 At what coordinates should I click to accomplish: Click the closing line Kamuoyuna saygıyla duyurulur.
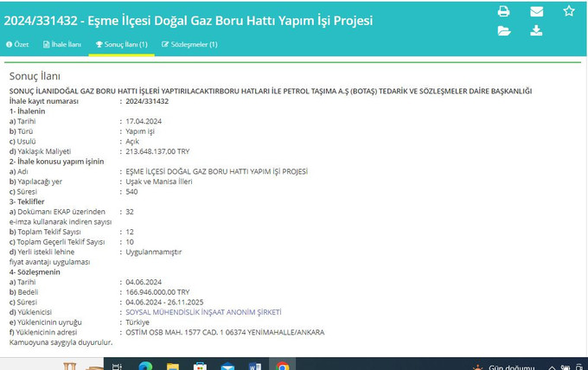(61, 342)
